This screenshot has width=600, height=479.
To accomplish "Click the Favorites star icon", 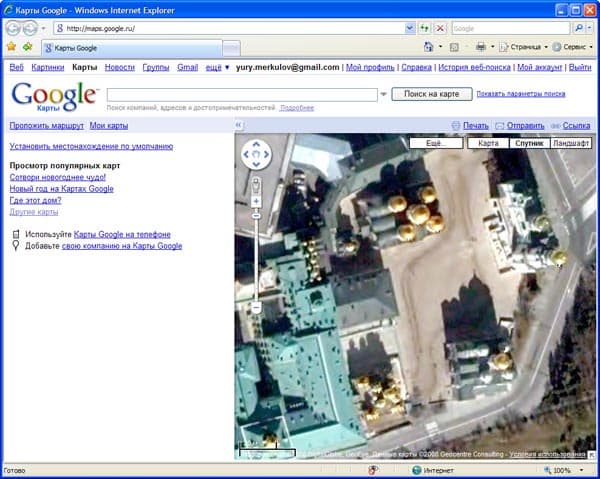I will [11, 47].
